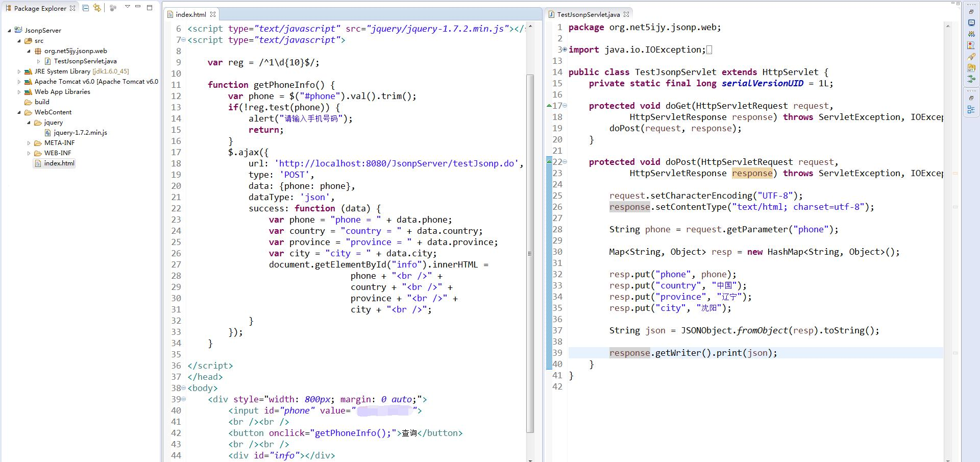Screen dimensions: 980x462
Task: Click the META-INF folder icon
Action: 38,143
